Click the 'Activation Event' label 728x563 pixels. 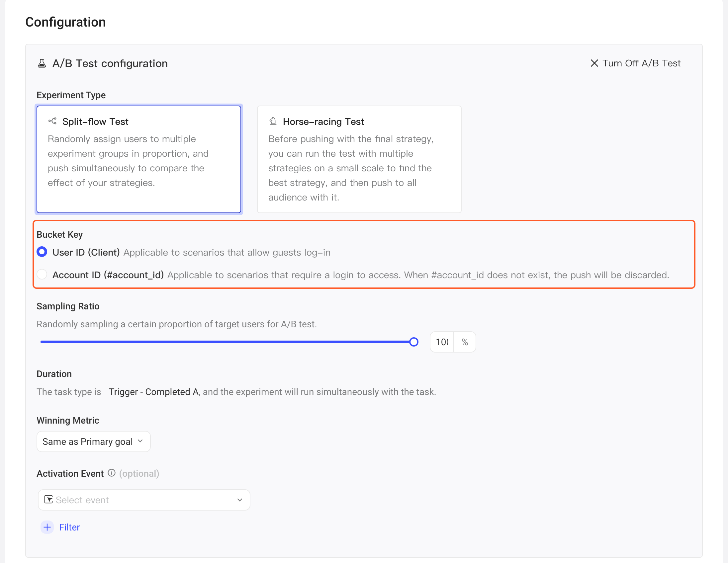coord(70,473)
